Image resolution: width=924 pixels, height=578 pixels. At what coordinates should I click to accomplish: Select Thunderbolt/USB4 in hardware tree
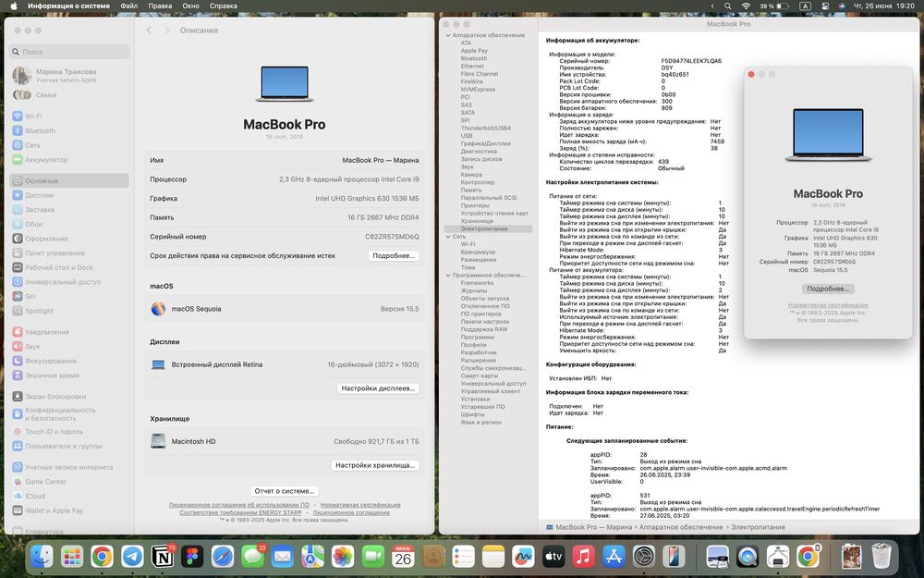[x=486, y=128]
